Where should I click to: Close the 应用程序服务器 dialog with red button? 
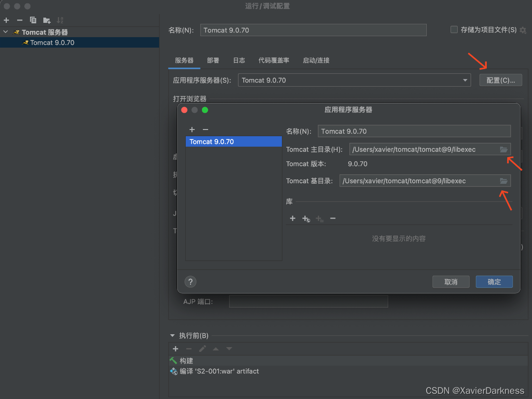184,110
